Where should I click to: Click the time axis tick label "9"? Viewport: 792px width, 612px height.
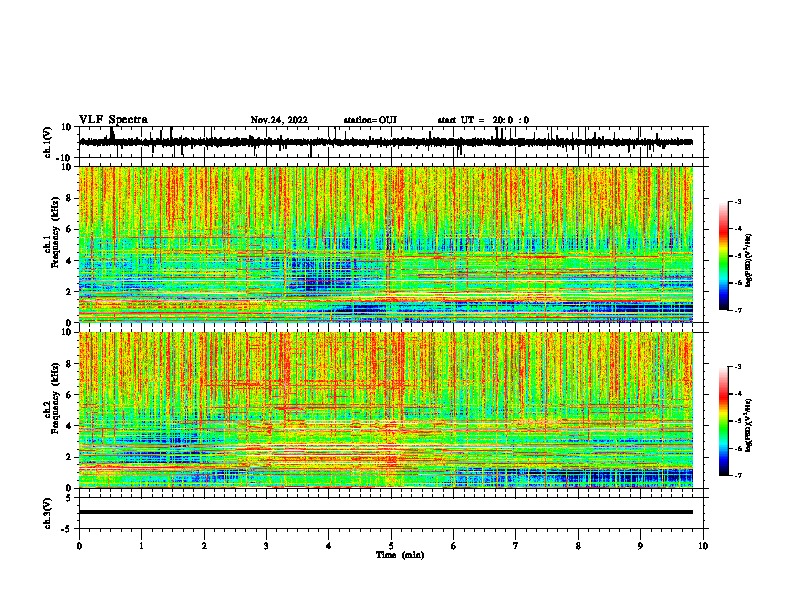pyautogui.click(x=640, y=546)
